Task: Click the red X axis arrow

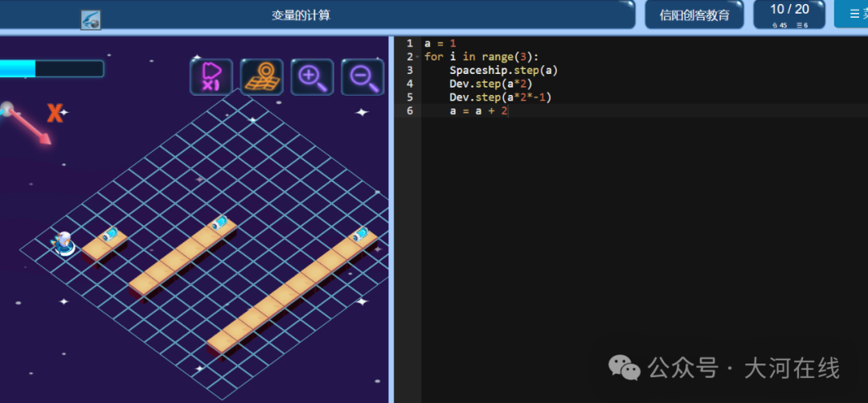Action: click(x=29, y=126)
